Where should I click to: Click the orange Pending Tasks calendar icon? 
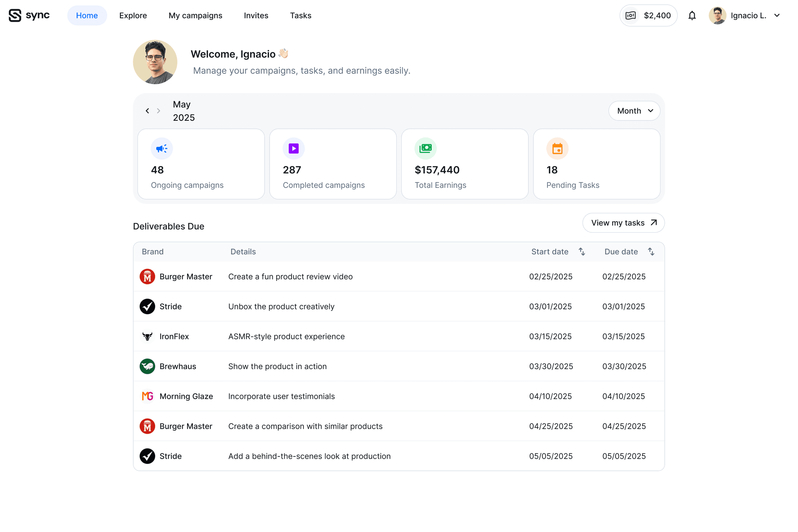[557, 148]
